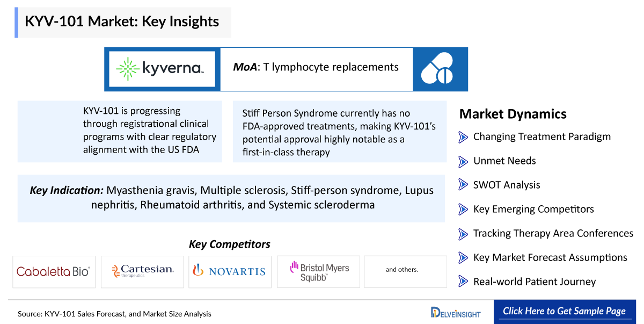Click the Stiff Person Syndrome info box
Viewport: 644px width, 324px height.
[x=340, y=132]
